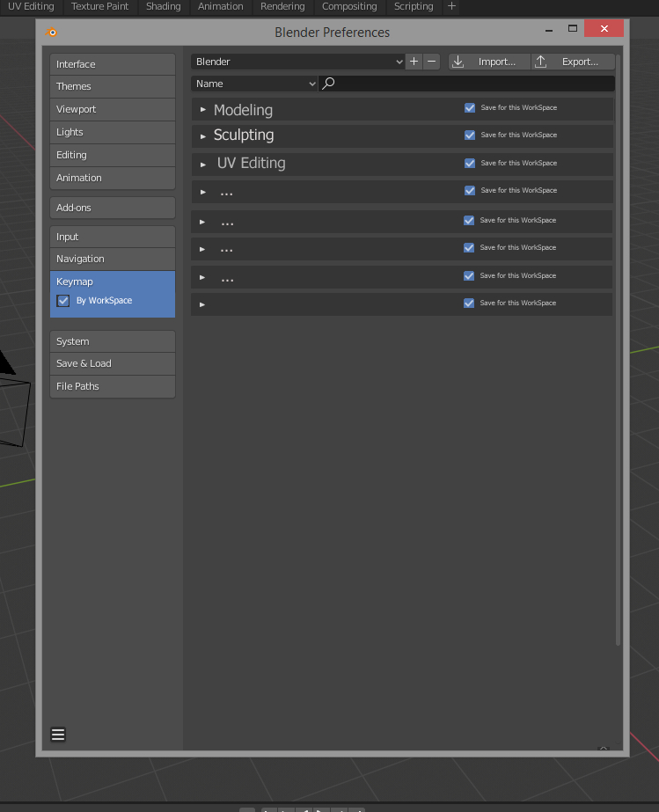Open the Lights preferences section
The height and width of the screenshot is (812, 659).
[113, 132]
